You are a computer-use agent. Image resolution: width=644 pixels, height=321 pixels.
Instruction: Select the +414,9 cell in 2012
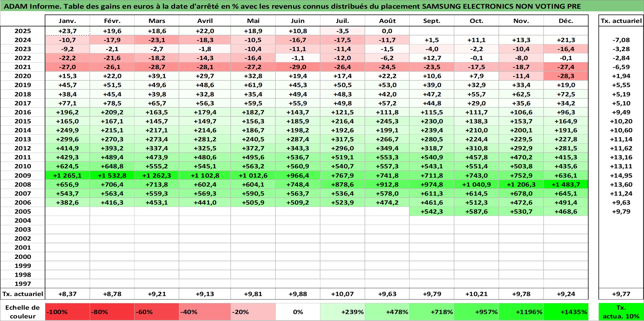(x=67, y=148)
